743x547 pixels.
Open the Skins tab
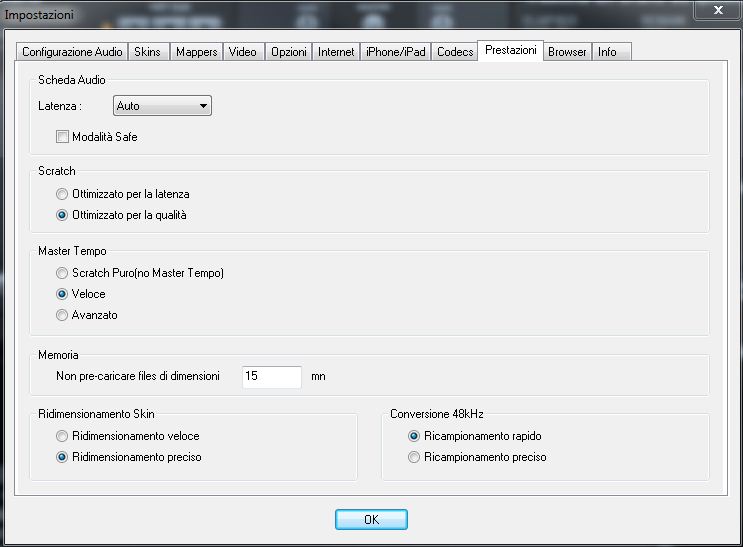[x=148, y=52]
